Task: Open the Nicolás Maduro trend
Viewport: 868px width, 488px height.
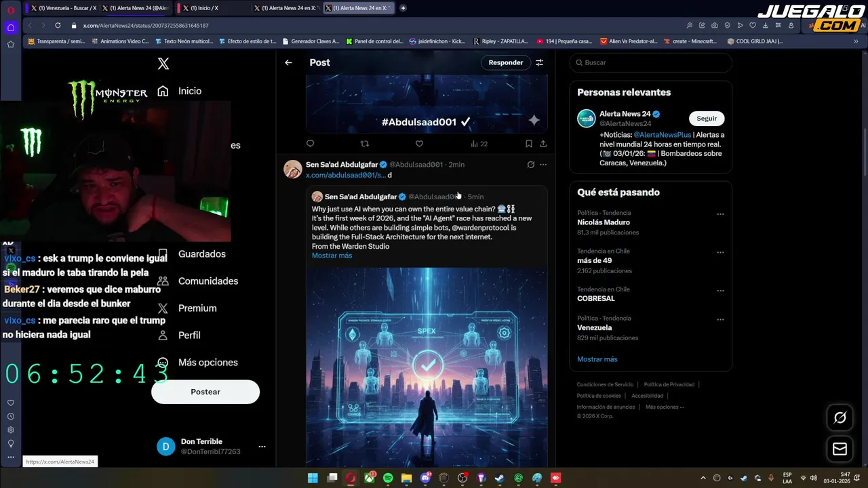Action: click(x=604, y=222)
